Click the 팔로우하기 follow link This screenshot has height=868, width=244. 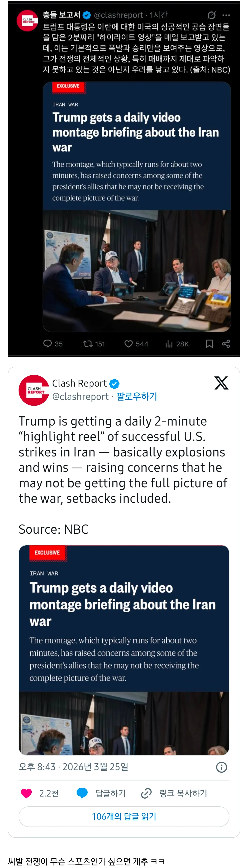137,396
